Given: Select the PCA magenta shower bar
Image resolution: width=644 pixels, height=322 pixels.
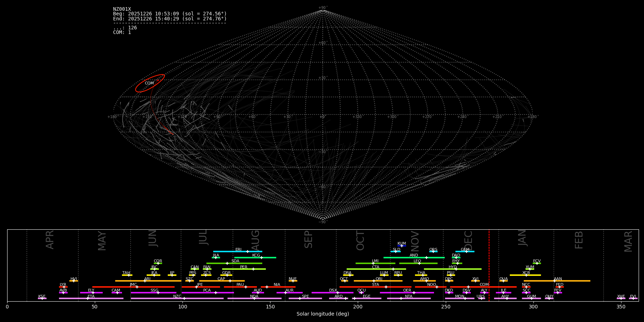Looking at the screenshot, I should 208,293.
